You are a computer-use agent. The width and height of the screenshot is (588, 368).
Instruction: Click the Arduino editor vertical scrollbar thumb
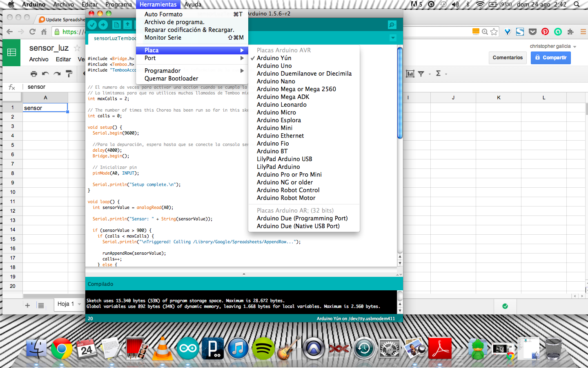tap(400, 93)
